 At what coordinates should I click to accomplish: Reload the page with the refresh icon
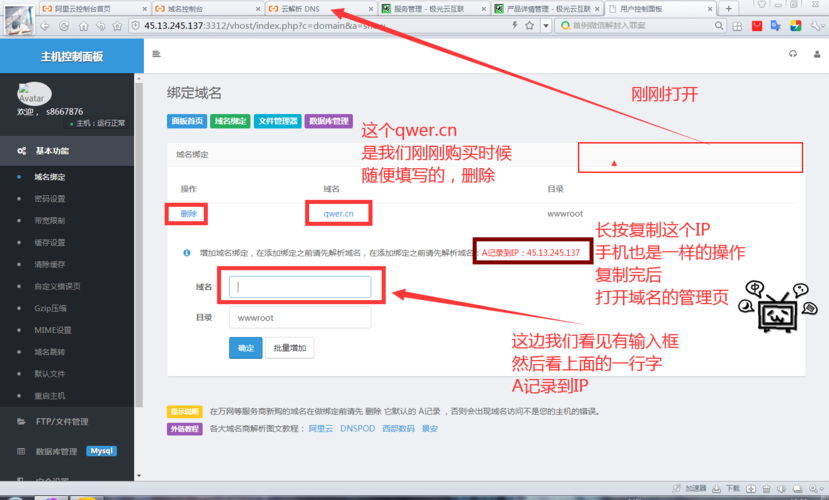click(x=64, y=26)
